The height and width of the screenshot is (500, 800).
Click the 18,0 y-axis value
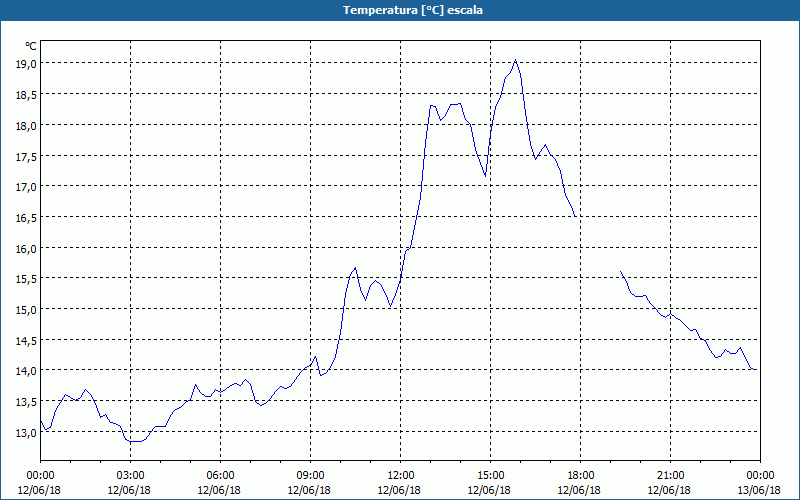click(27, 126)
